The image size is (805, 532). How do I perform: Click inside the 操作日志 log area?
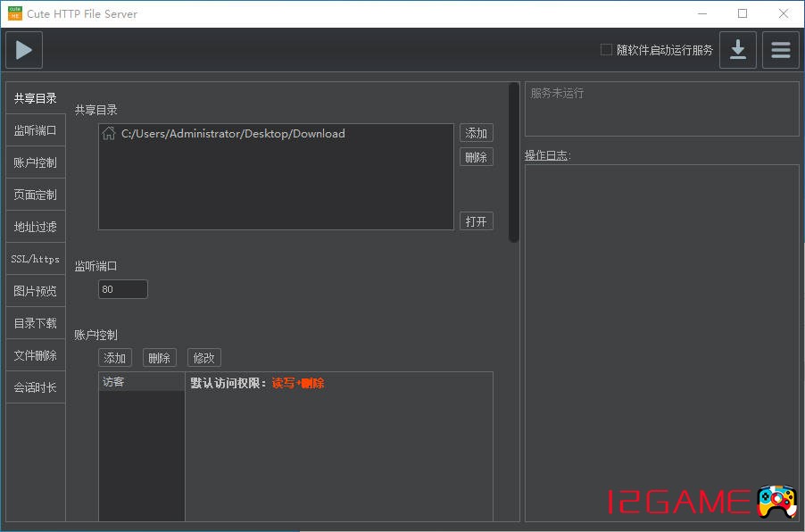coord(662,343)
